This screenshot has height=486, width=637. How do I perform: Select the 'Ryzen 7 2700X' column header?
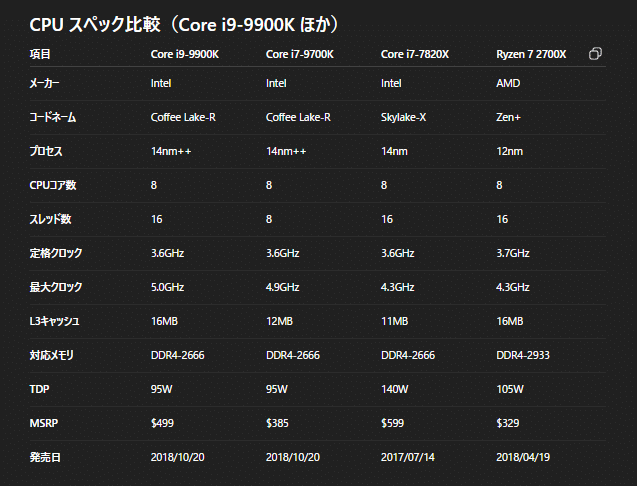(531, 54)
